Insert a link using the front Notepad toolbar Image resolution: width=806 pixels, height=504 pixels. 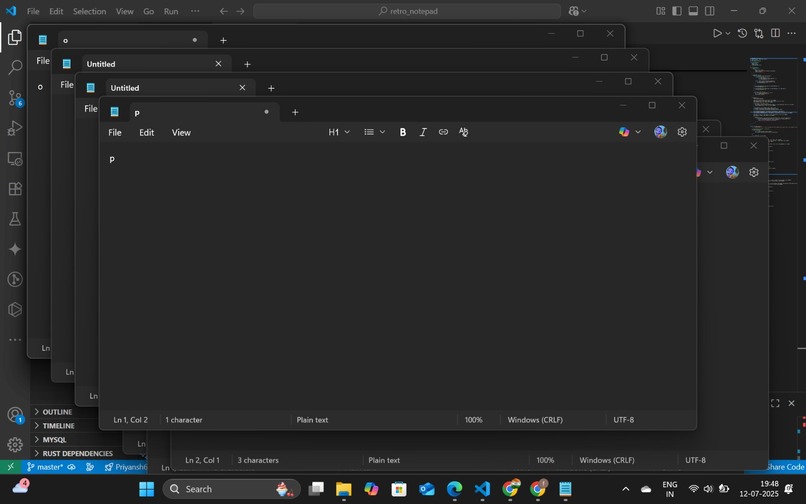coord(443,132)
